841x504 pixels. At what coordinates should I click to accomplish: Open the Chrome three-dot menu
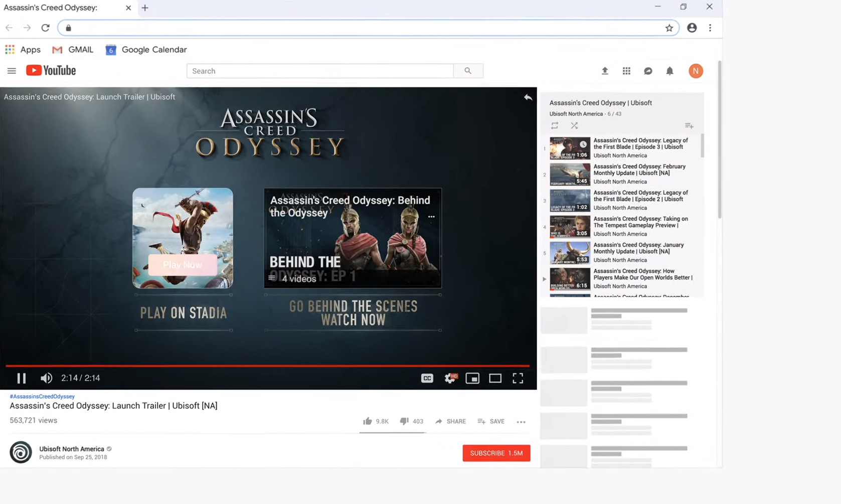(710, 28)
